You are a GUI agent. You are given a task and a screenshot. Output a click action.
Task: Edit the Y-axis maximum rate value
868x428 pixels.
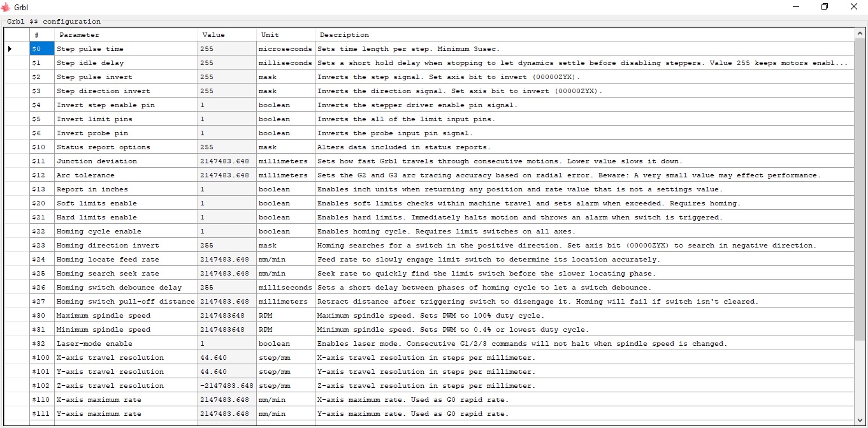coord(227,414)
